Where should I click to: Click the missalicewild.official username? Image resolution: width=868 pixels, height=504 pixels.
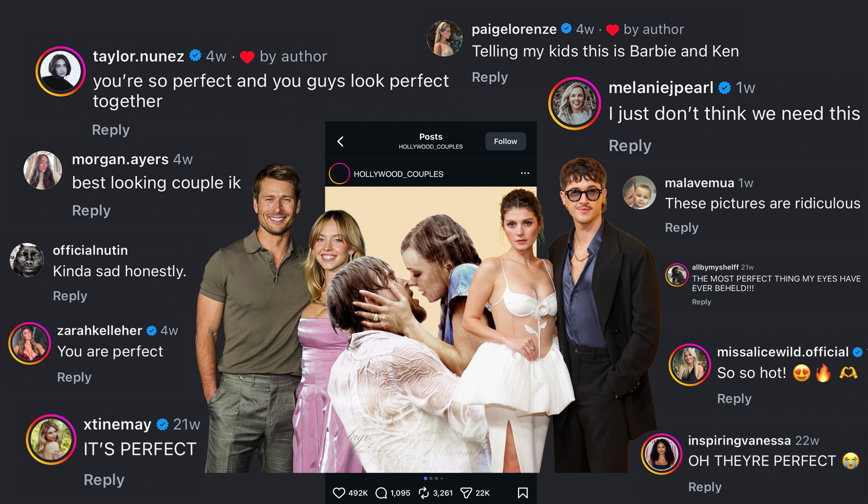[782, 352]
